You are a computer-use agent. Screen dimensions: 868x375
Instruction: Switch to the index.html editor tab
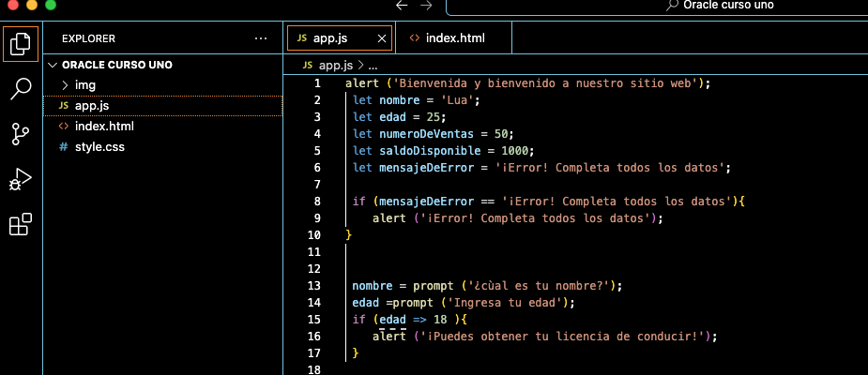[454, 38]
